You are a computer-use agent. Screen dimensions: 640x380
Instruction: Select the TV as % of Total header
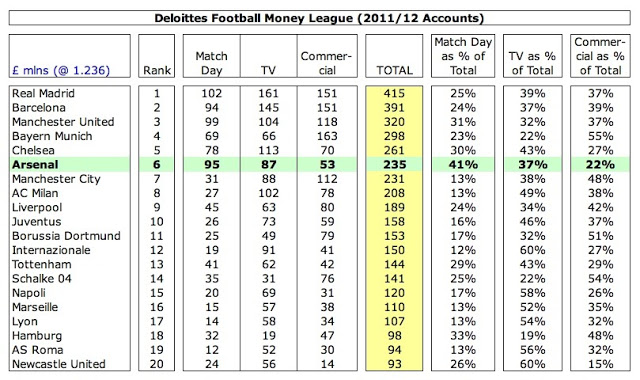click(x=533, y=63)
